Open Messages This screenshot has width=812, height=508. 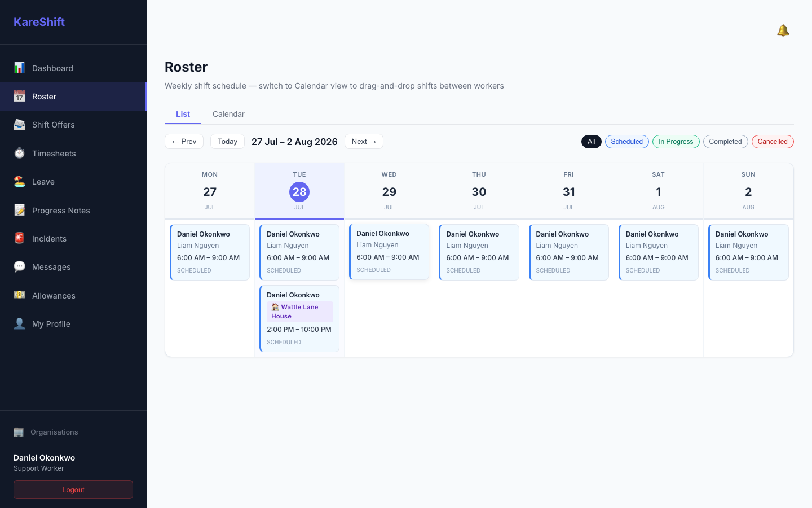pyautogui.click(x=73, y=266)
